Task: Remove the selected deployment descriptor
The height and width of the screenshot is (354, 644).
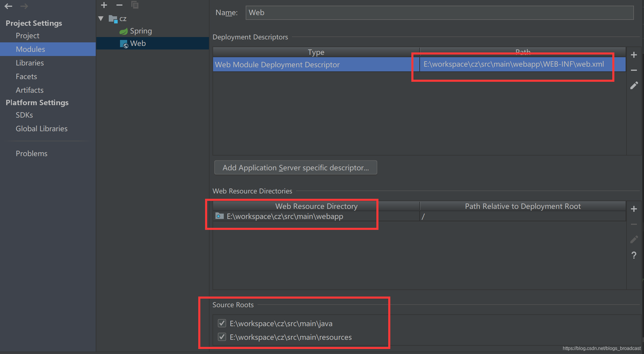Action: [x=634, y=70]
